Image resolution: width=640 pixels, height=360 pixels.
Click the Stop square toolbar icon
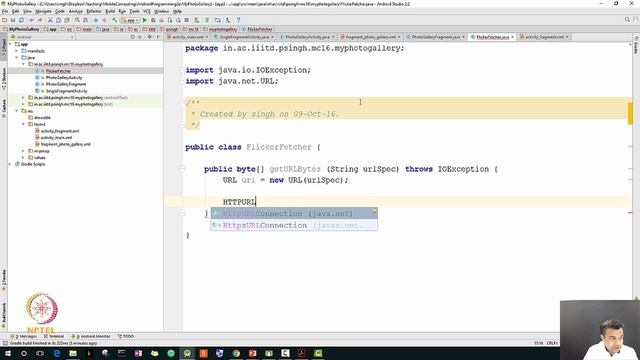(x=187, y=20)
